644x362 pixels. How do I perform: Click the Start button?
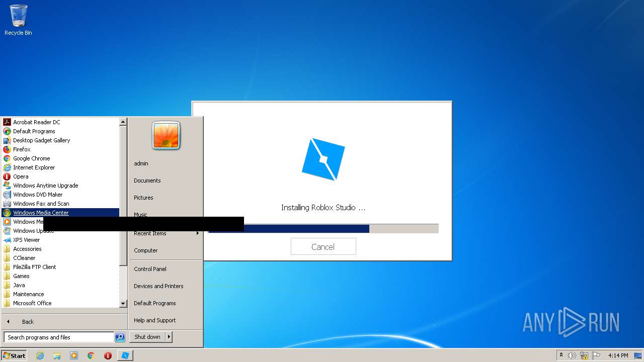tap(14, 355)
